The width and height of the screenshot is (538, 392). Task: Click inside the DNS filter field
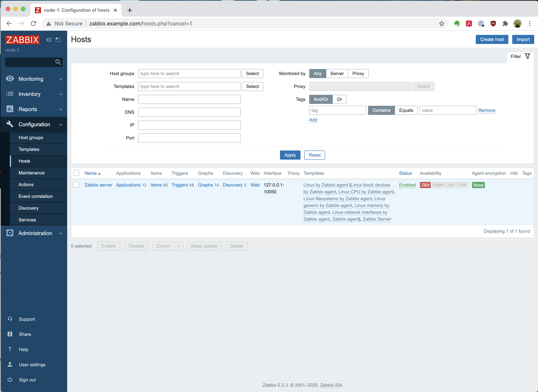pos(189,112)
